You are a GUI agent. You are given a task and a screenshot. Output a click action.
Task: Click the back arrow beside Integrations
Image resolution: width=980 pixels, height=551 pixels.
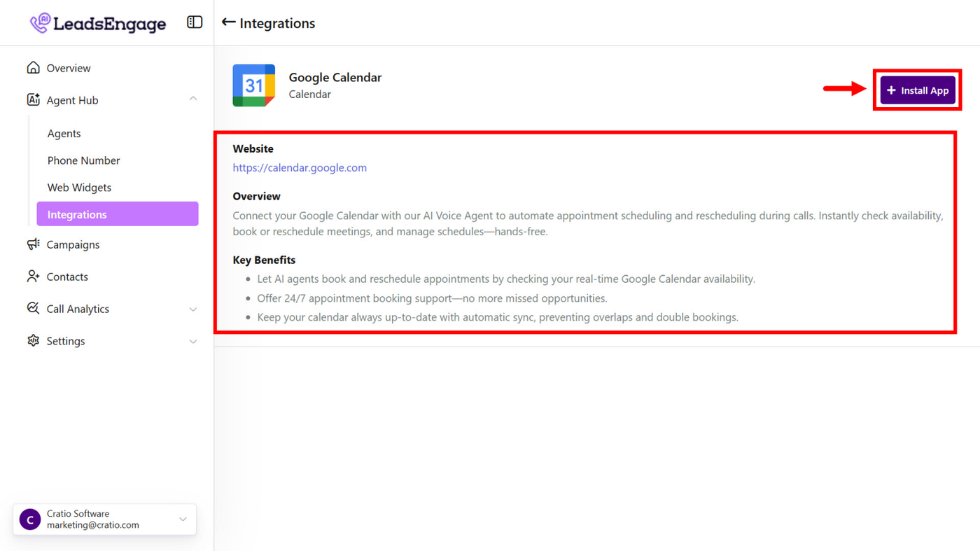228,22
